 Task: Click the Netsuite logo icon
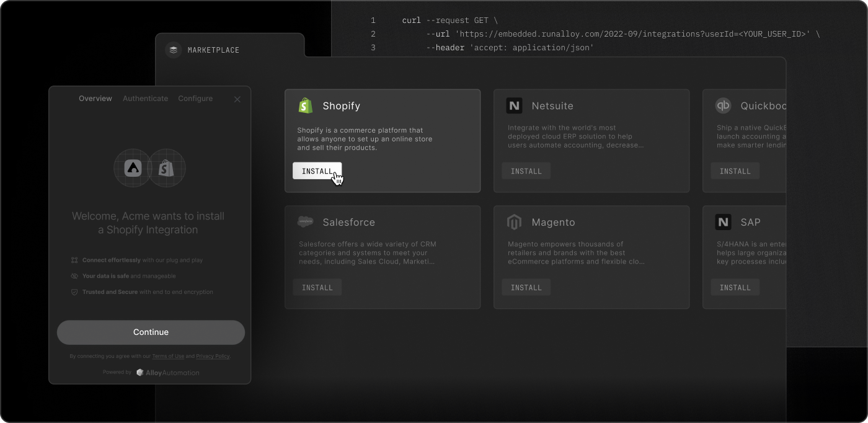tap(514, 105)
